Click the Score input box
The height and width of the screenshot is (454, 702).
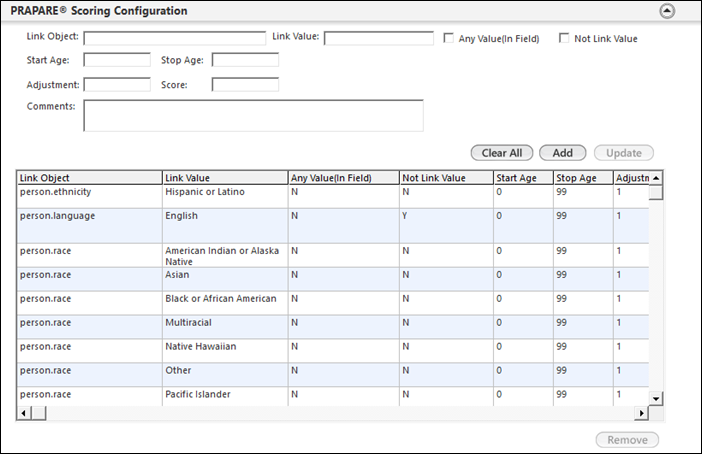click(245, 85)
